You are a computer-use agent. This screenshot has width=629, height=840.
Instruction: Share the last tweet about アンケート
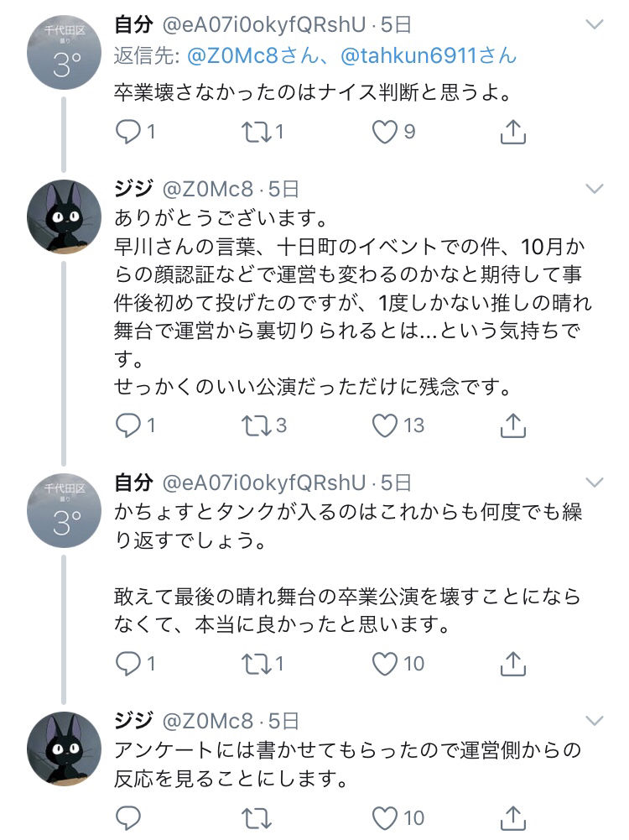click(x=512, y=817)
